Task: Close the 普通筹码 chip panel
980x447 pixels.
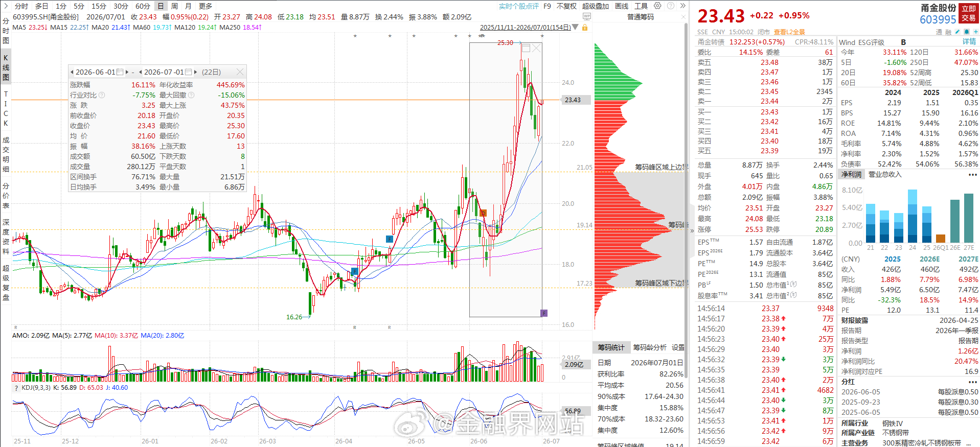Action: (684, 17)
